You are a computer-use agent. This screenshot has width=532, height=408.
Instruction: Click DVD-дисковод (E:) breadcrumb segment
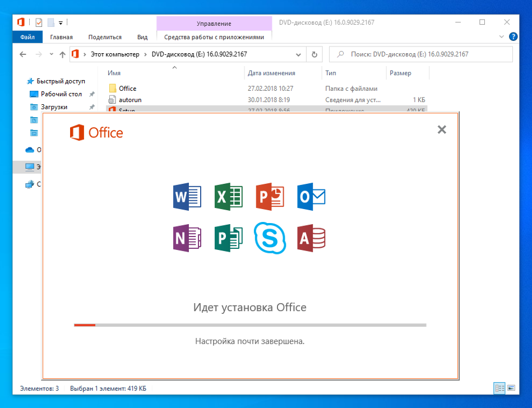(199, 54)
